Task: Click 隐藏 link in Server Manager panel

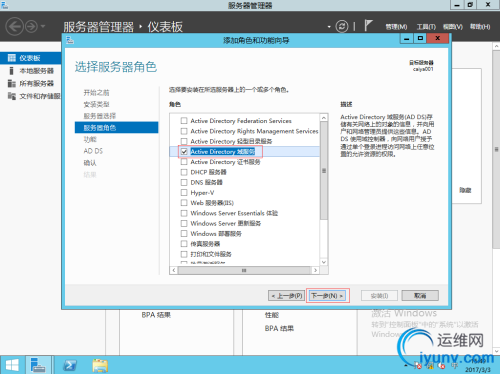Action: point(465,190)
